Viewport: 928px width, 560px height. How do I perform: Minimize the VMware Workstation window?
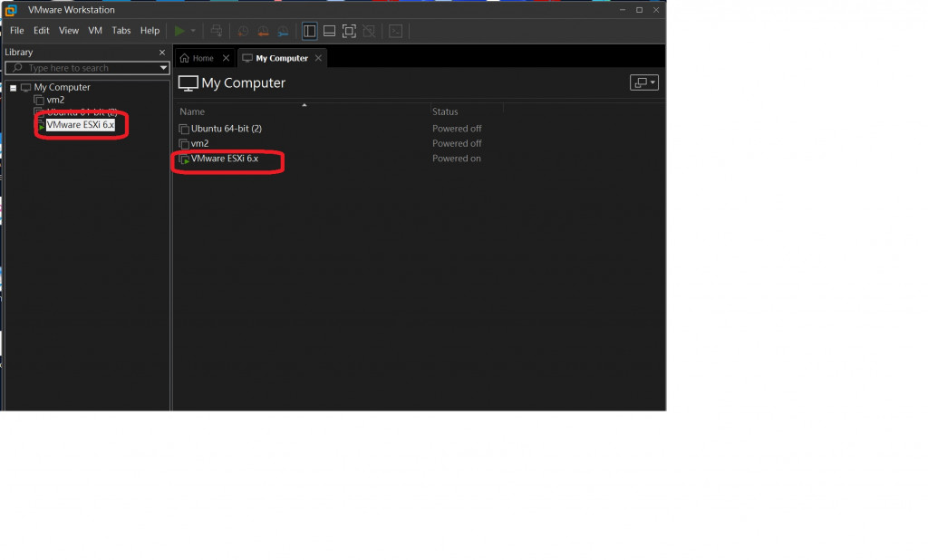click(x=623, y=10)
